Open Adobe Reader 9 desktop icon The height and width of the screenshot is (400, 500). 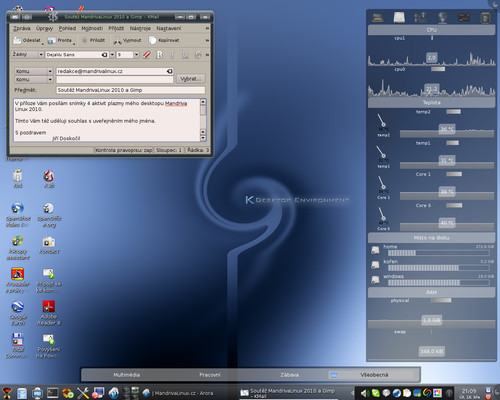point(49,306)
